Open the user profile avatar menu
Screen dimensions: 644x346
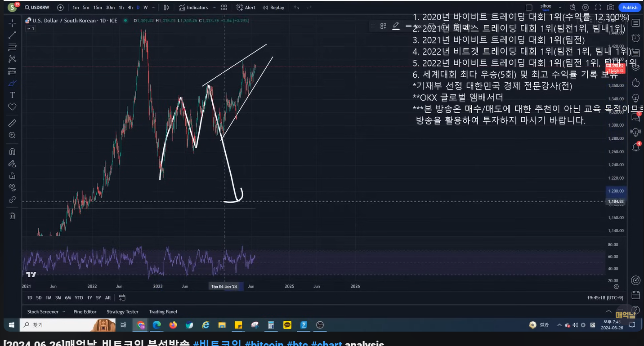[13, 7]
